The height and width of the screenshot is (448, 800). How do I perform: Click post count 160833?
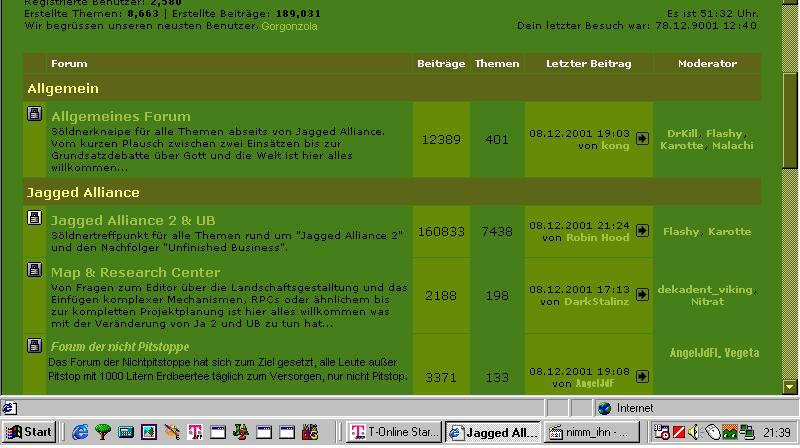(x=441, y=232)
